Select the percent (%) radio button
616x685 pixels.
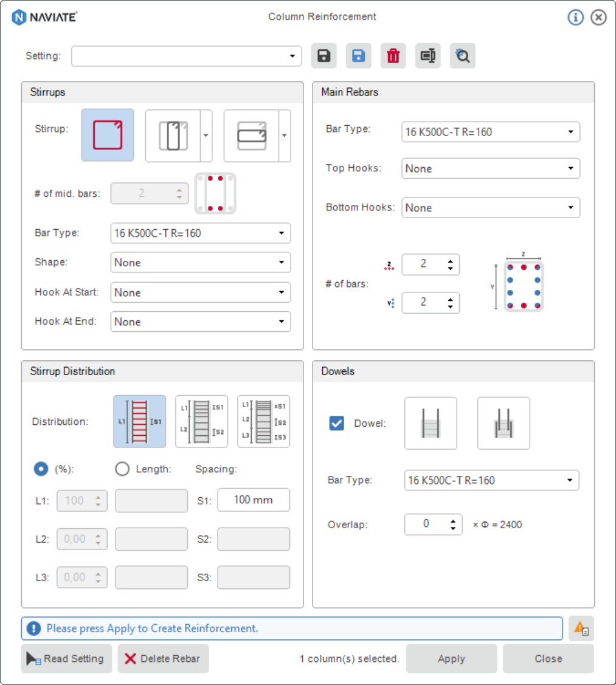click(41, 469)
